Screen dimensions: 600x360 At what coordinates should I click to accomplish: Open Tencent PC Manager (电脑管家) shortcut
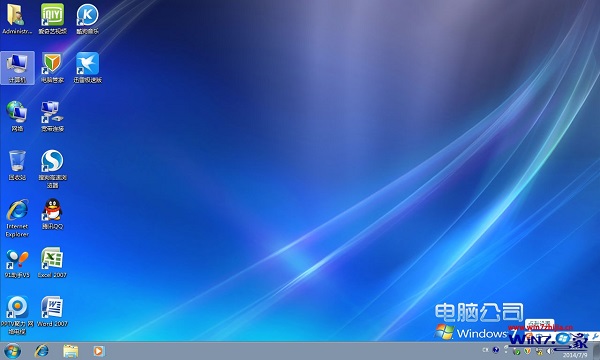[52, 68]
